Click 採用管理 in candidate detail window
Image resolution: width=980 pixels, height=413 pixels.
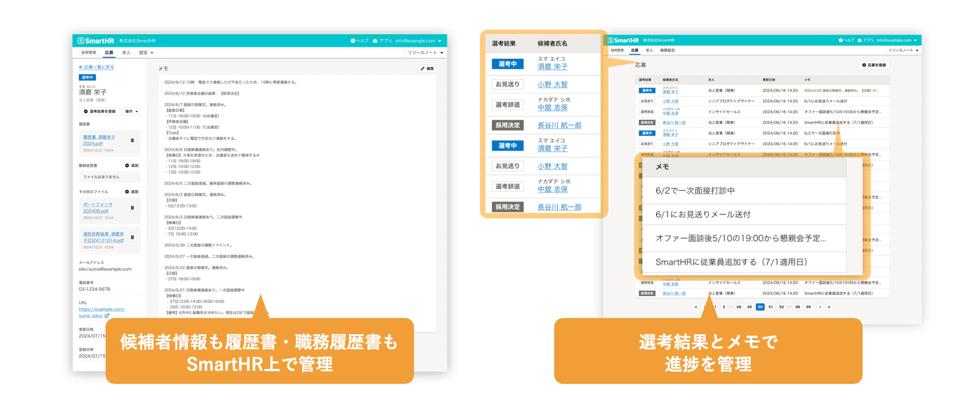click(88, 53)
